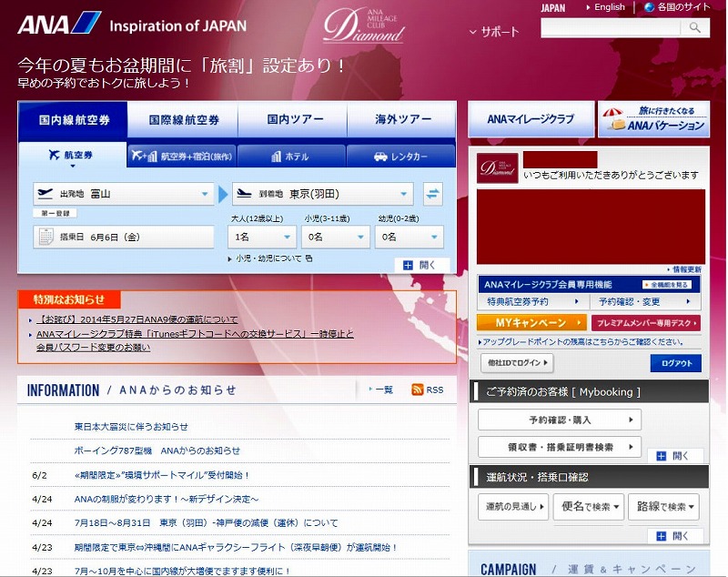Click the Diamond member badge thumbnail

497,167
